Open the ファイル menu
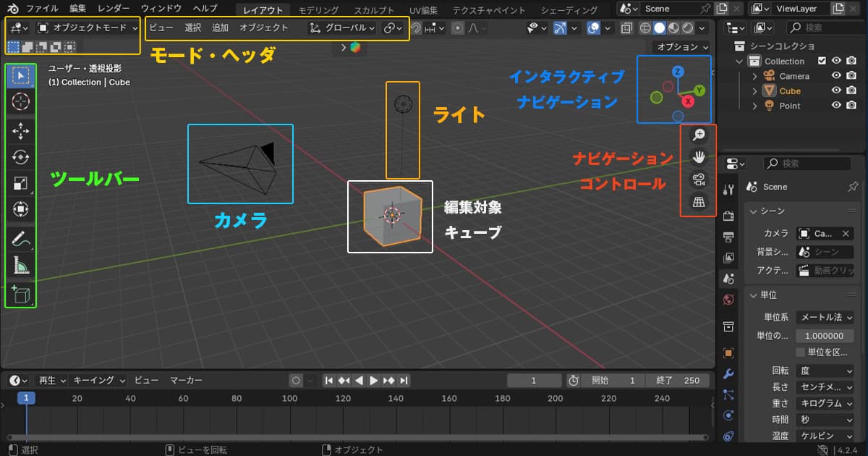The width and height of the screenshot is (868, 456). click(42, 9)
